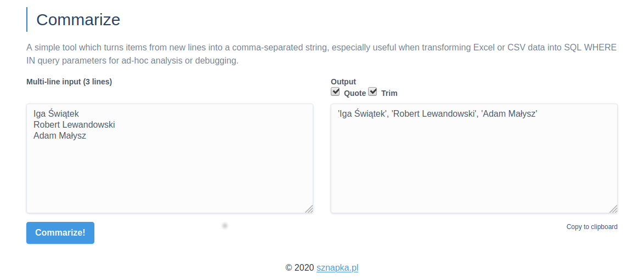Click the Copy to clipboard link
Viewport: 644px width, 280px height.
tap(592, 227)
